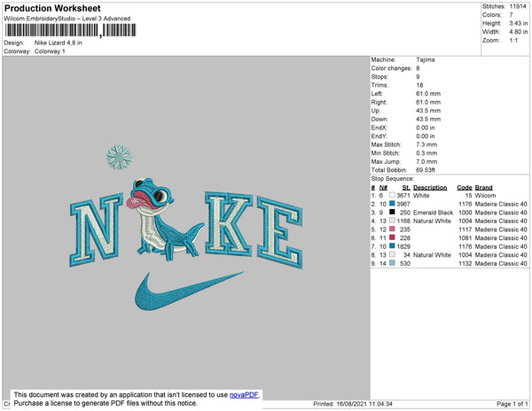Click the 'Description' column header
The image size is (532, 411).
point(430,188)
